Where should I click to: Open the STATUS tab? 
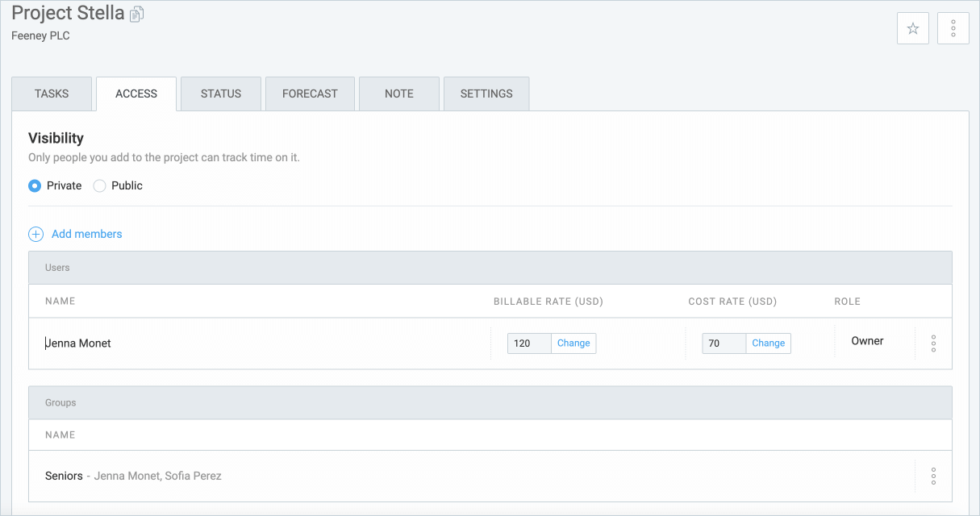220,94
